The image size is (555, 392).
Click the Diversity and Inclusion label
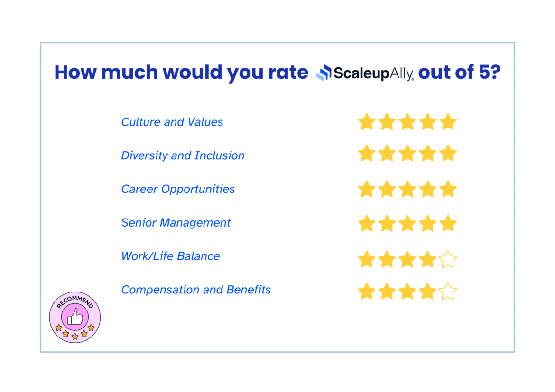(183, 155)
